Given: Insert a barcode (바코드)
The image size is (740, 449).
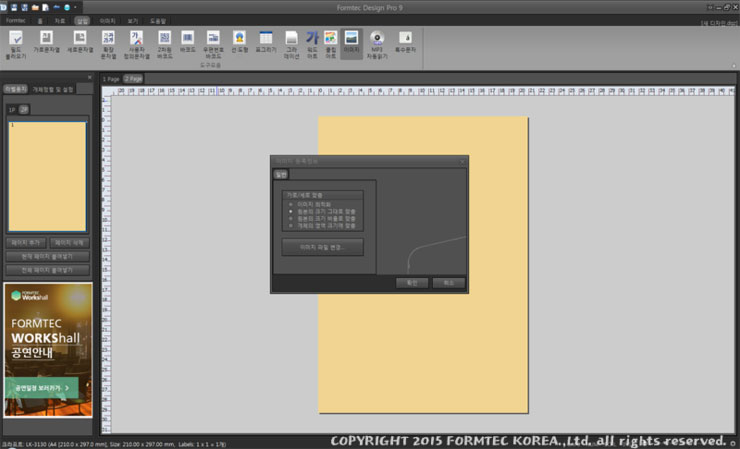Looking at the screenshot, I should pos(187,42).
